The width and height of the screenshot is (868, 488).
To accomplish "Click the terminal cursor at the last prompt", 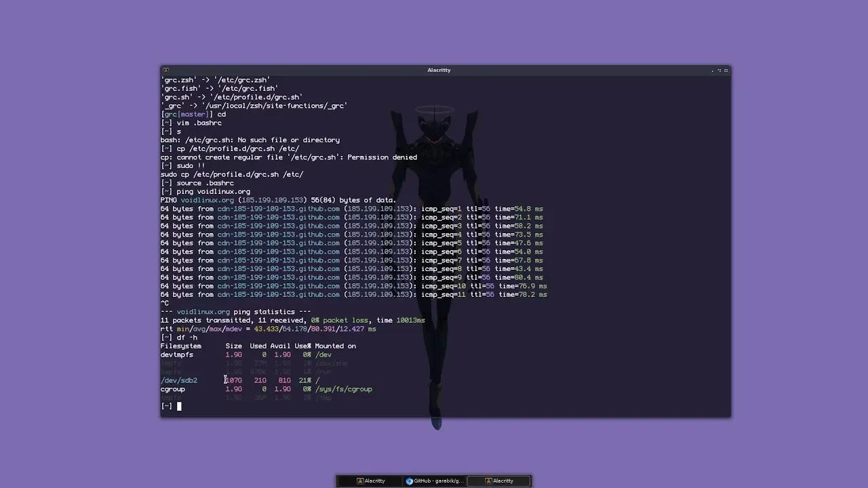I will (179, 406).
